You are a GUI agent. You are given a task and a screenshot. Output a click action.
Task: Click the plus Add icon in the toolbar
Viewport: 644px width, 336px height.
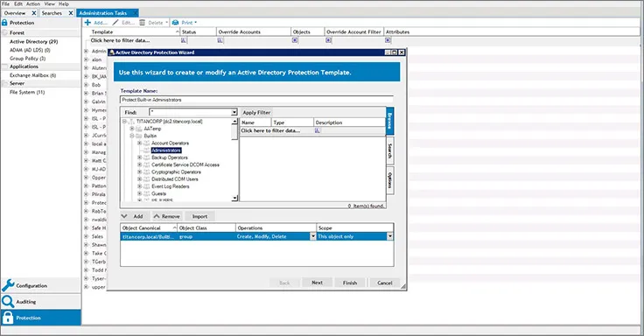pos(87,23)
